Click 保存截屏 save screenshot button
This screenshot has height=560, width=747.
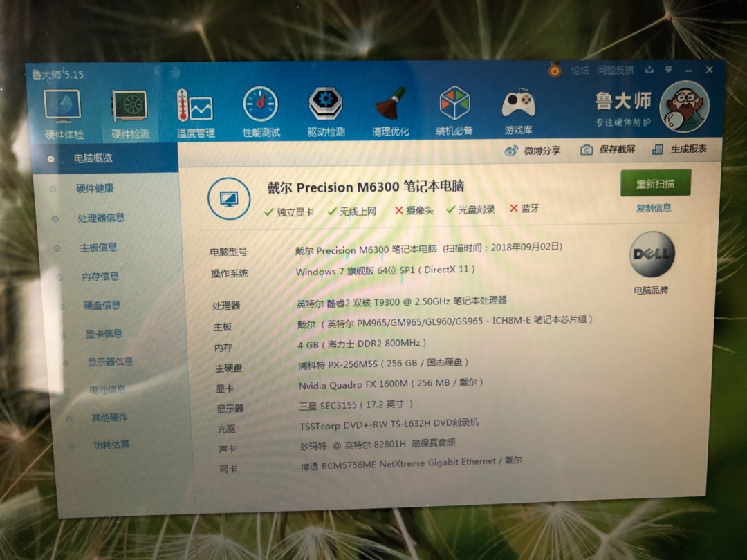point(607,150)
